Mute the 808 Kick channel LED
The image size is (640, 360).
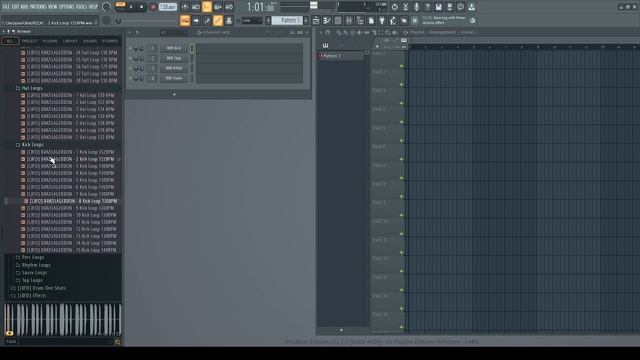click(x=131, y=48)
